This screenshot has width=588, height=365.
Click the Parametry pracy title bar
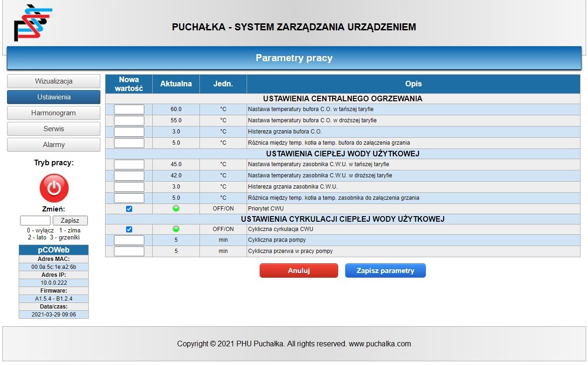(294, 58)
